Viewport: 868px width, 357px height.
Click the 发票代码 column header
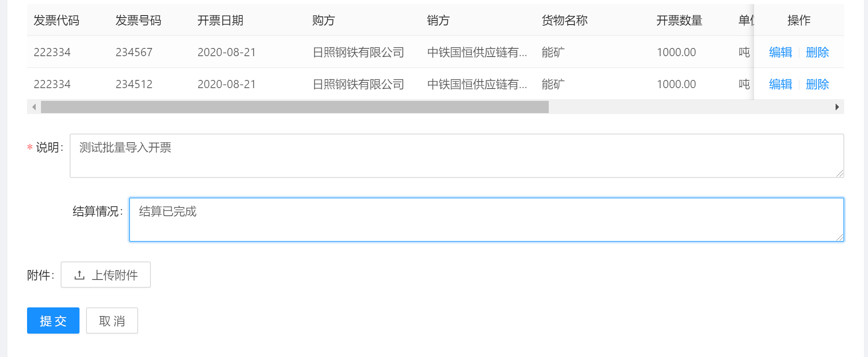pyautogui.click(x=57, y=20)
